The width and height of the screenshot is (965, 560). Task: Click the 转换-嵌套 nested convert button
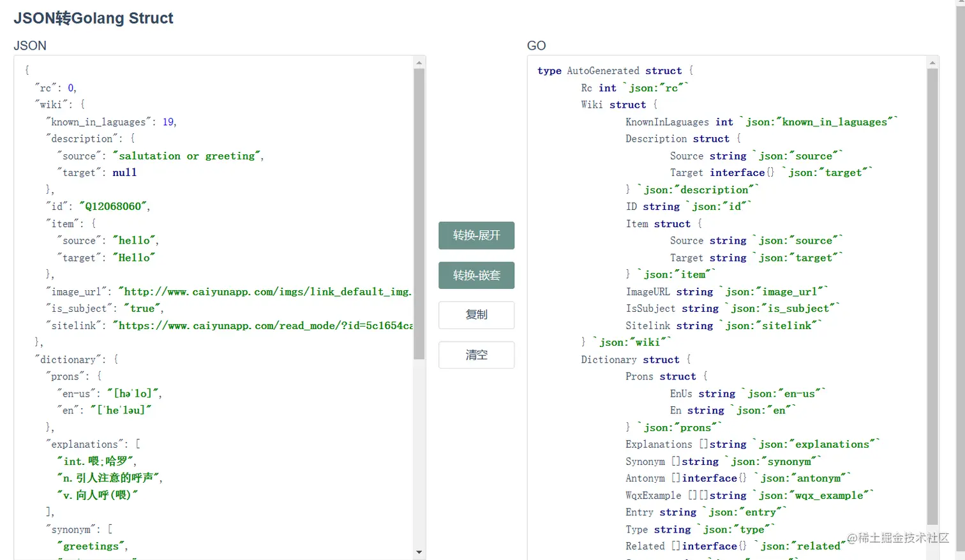[x=476, y=276]
